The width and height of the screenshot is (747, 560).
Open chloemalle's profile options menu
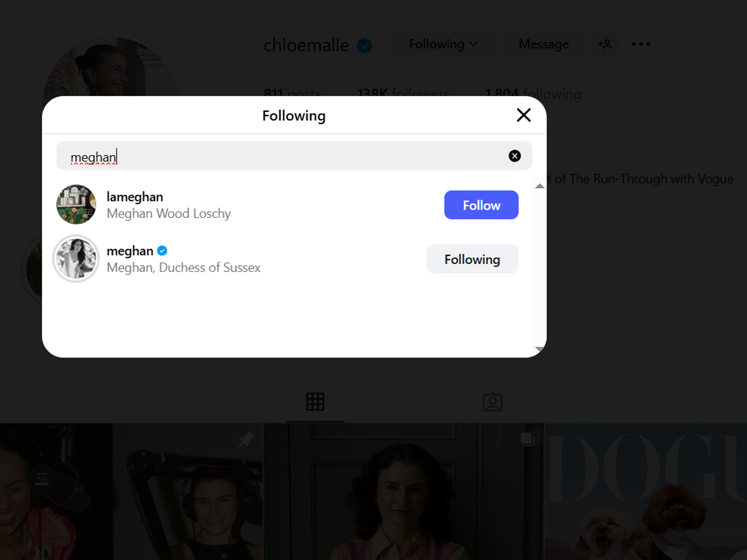click(x=641, y=44)
